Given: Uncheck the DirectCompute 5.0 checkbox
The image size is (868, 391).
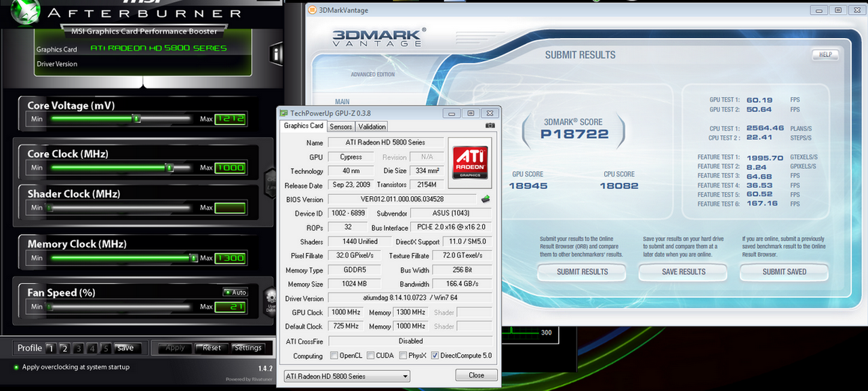Looking at the screenshot, I should (435, 356).
